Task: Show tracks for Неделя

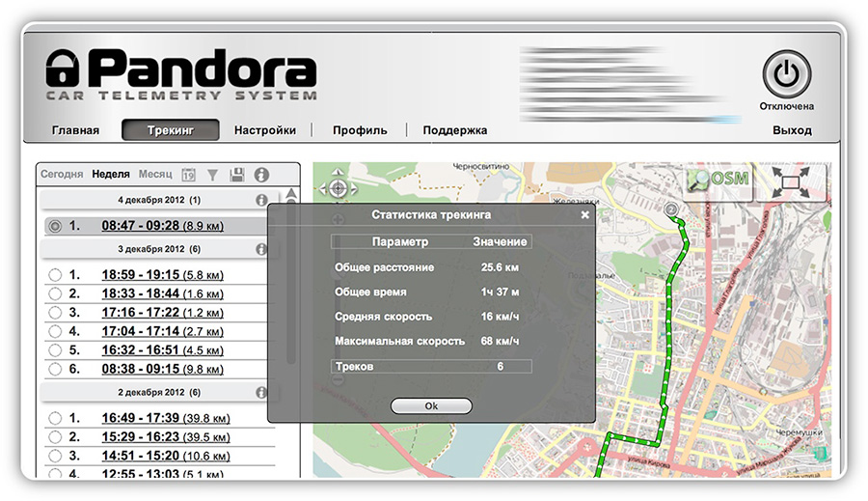Action: tap(111, 174)
